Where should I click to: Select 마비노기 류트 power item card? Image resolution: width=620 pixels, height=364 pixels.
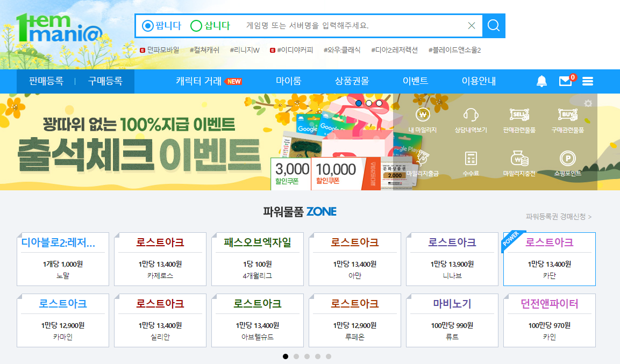[x=452, y=320]
